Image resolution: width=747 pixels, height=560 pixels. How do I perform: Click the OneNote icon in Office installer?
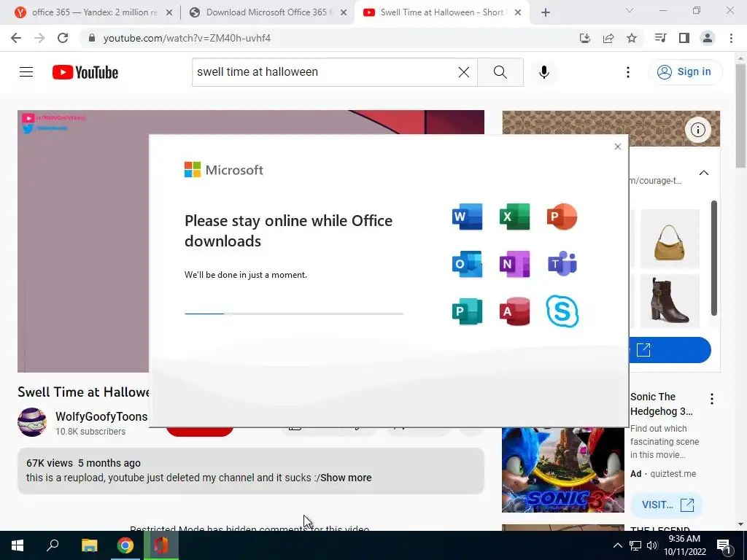pyautogui.click(x=514, y=264)
